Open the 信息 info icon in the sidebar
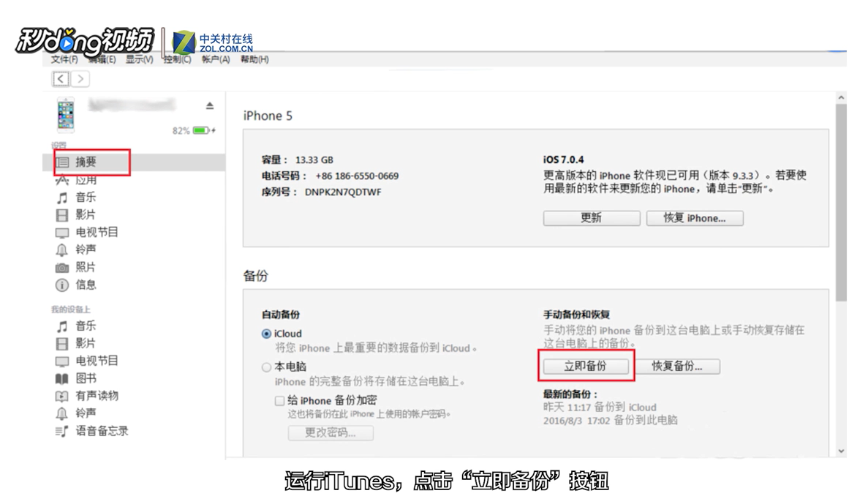 pyautogui.click(x=62, y=285)
